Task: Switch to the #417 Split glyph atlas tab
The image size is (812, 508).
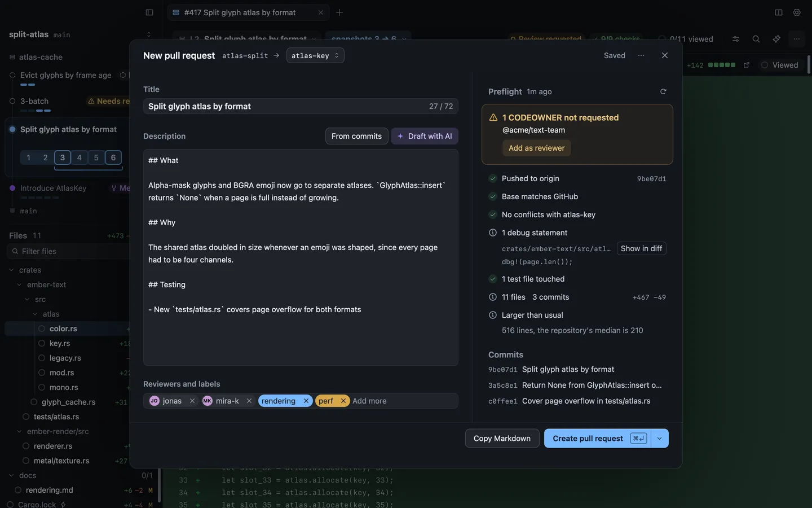Action: pos(248,12)
